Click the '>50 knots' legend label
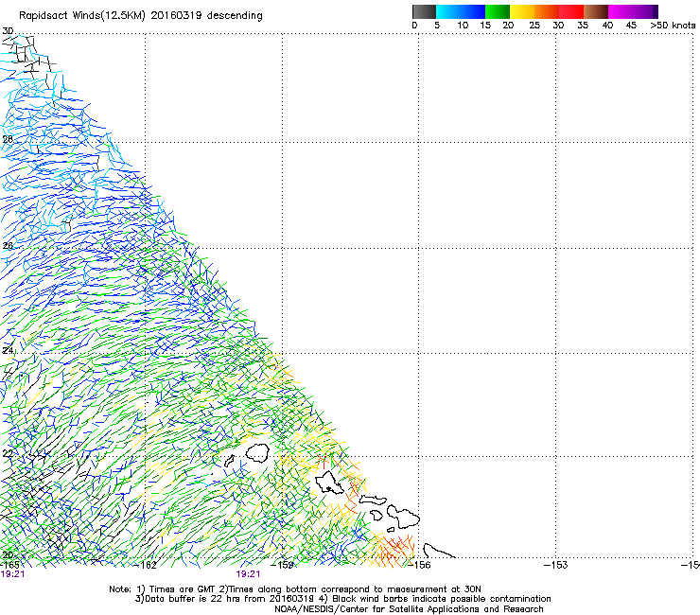Screen dimensions: 700x615 tap(673, 26)
